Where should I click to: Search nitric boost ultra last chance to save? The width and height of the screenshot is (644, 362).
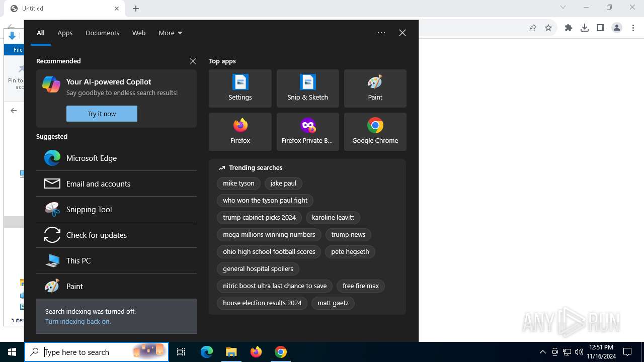(x=275, y=286)
